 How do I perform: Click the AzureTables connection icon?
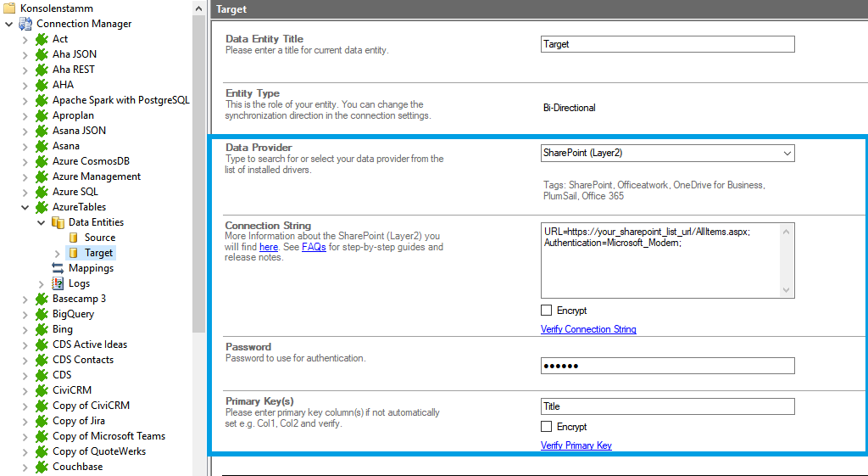tap(42, 207)
